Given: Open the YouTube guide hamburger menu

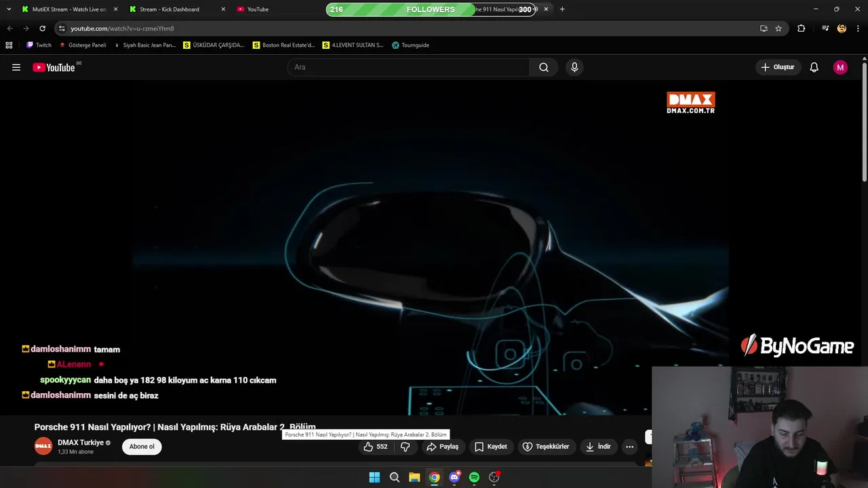Looking at the screenshot, I should (16, 67).
